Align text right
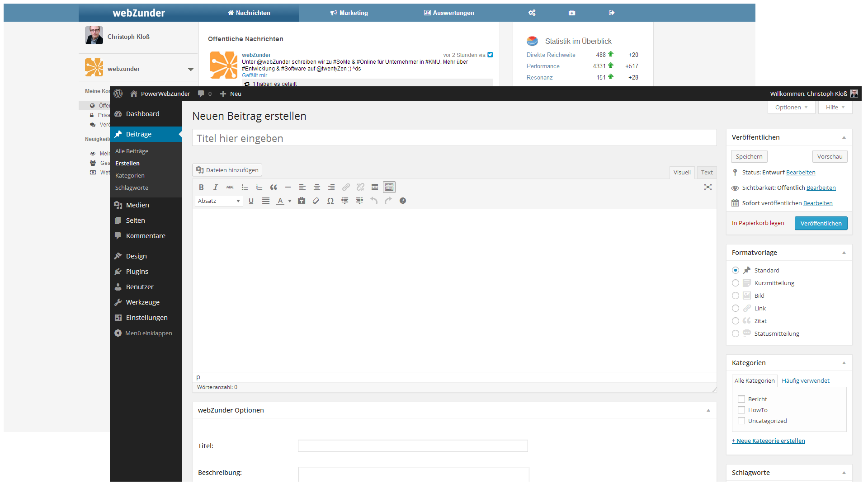The image size is (868, 488). coord(331,187)
